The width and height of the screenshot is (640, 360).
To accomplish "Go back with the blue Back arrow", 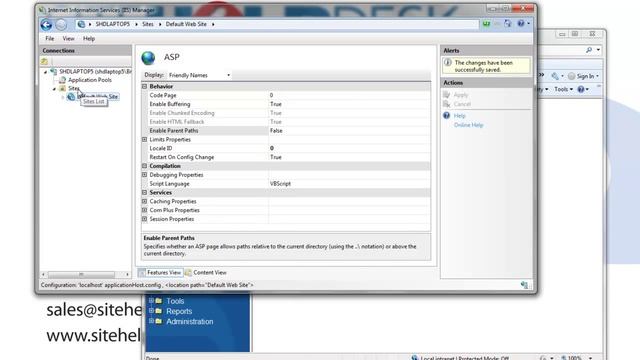I will pyautogui.click(x=46, y=25).
